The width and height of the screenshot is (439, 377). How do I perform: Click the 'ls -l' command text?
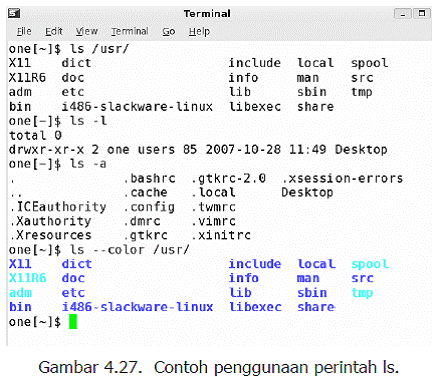(x=88, y=121)
